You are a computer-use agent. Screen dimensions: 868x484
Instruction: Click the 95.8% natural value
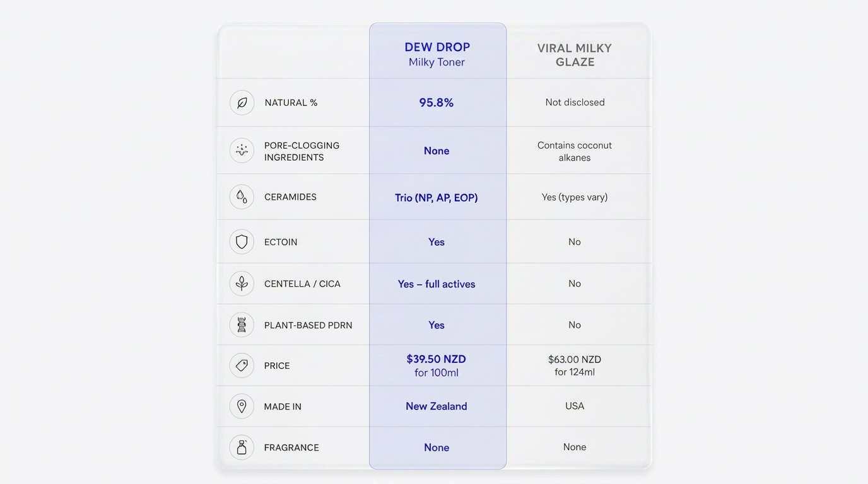coord(437,103)
